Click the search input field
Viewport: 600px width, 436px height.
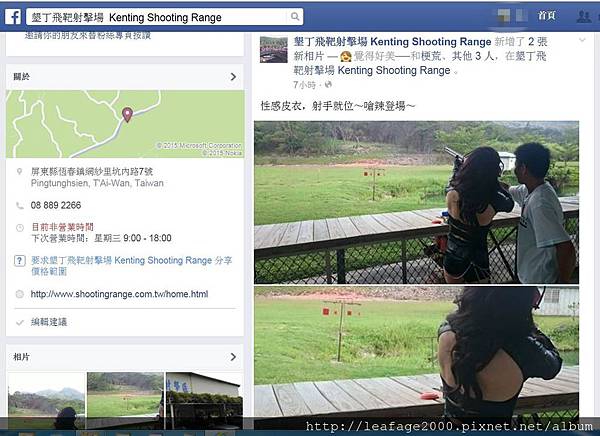pyautogui.click(x=158, y=17)
